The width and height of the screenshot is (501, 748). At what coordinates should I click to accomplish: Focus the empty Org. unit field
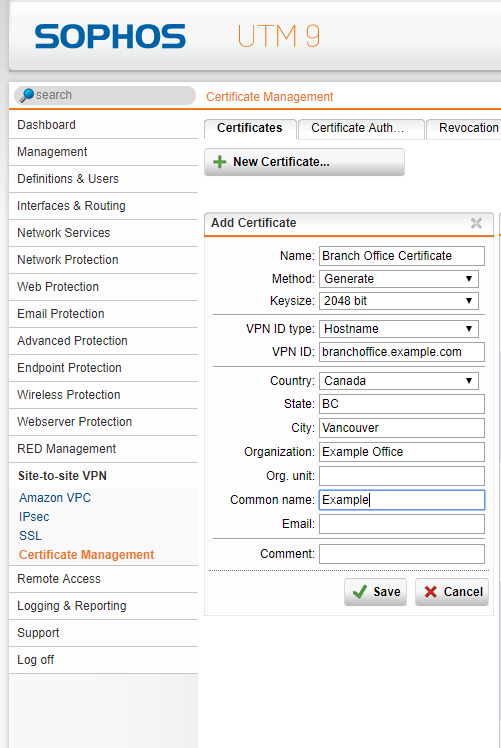[402, 476]
